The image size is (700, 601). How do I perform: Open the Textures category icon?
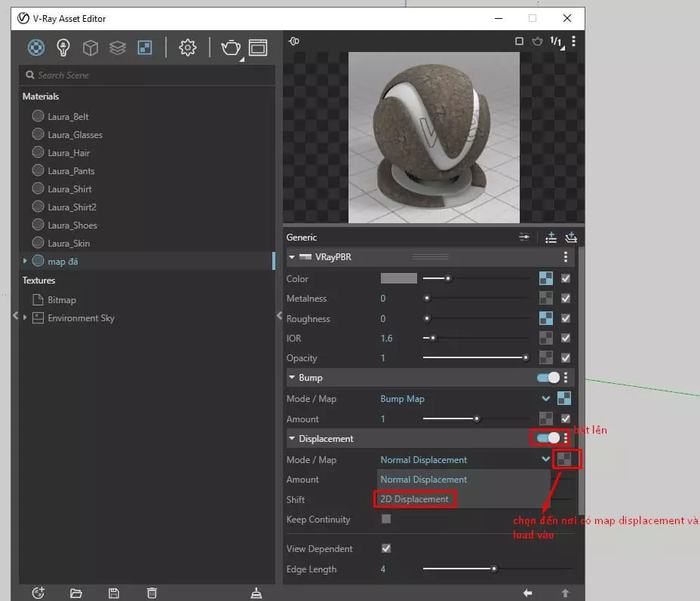(x=144, y=48)
